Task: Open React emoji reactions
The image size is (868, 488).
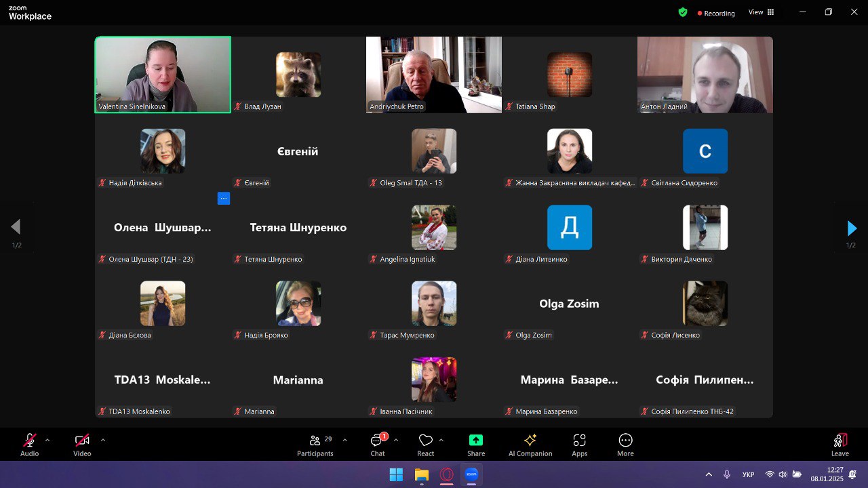Action: point(426,445)
